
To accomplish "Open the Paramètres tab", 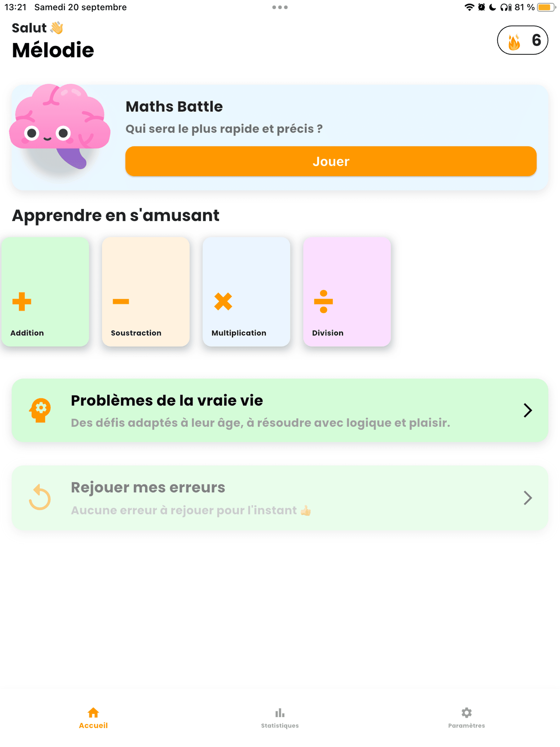I will (x=466, y=718).
